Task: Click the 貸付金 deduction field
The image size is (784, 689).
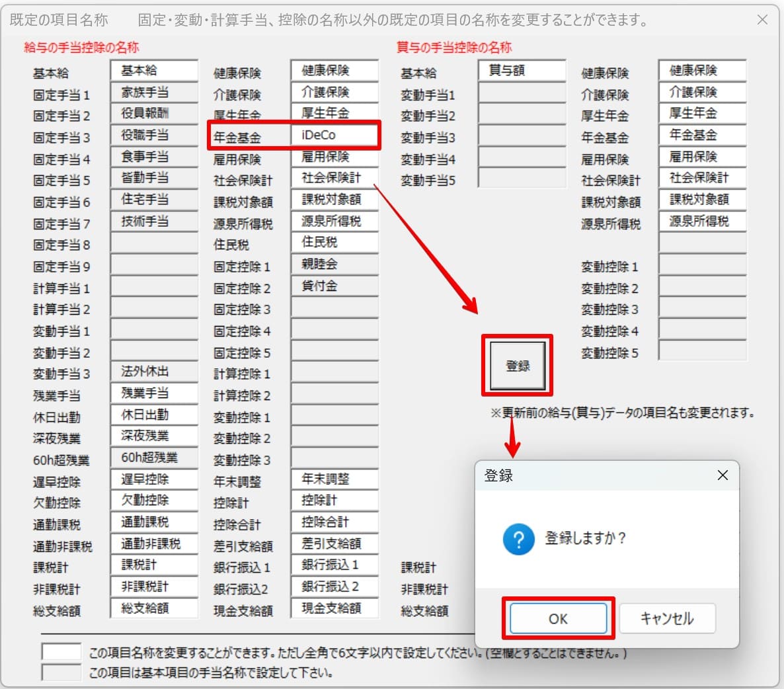Action: 334,286
